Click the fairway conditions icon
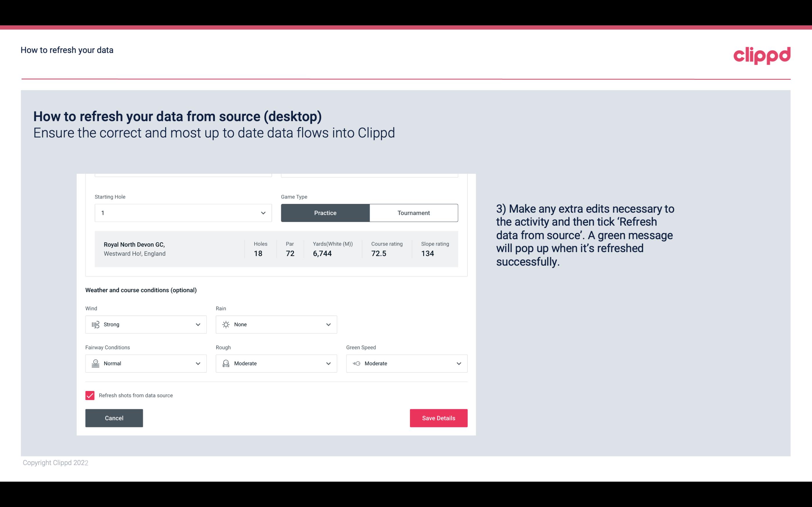The image size is (812, 507). pyautogui.click(x=95, y=363)
